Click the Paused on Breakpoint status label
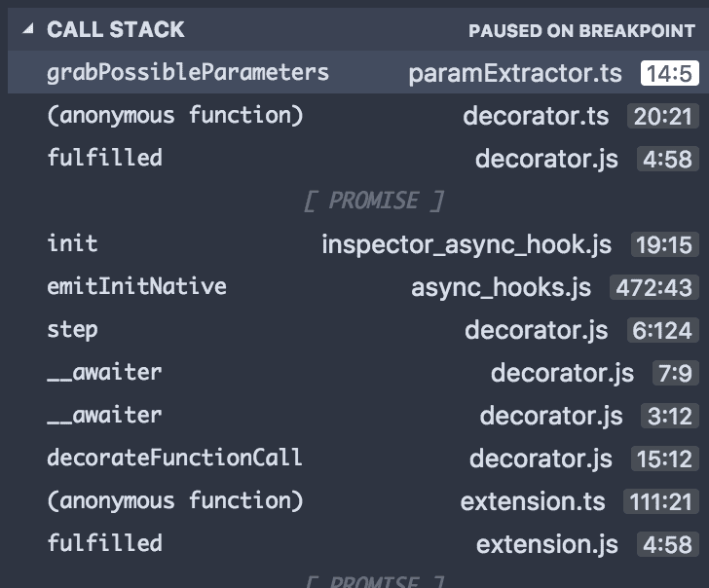Image resolution: width=709 pixels, height=588 pixels. pyautogui.click(x=581, y=30)
